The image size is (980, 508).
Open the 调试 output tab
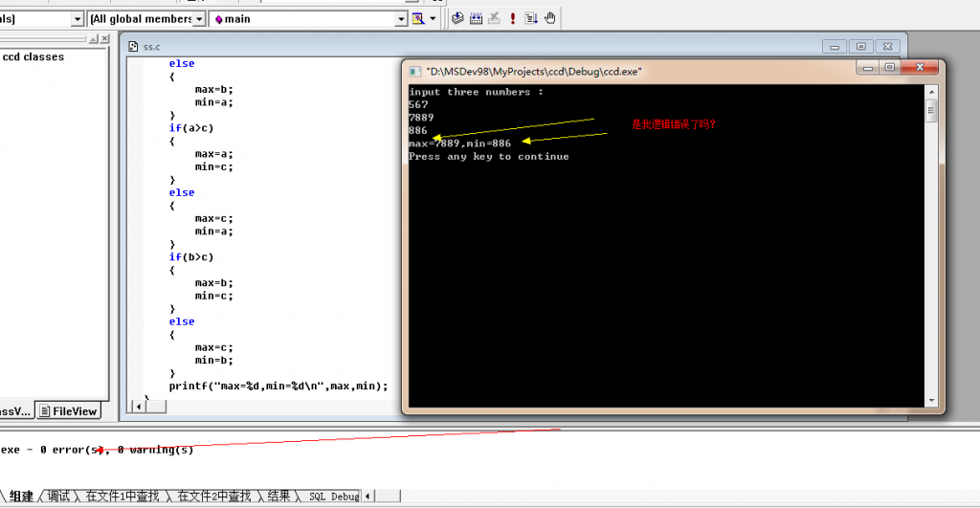click(x=58, y=497)
